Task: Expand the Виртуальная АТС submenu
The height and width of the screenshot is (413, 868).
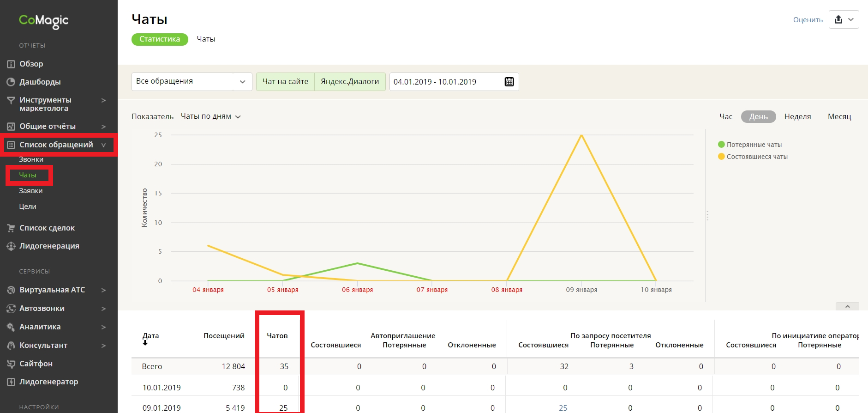Action: pos(103,290)
